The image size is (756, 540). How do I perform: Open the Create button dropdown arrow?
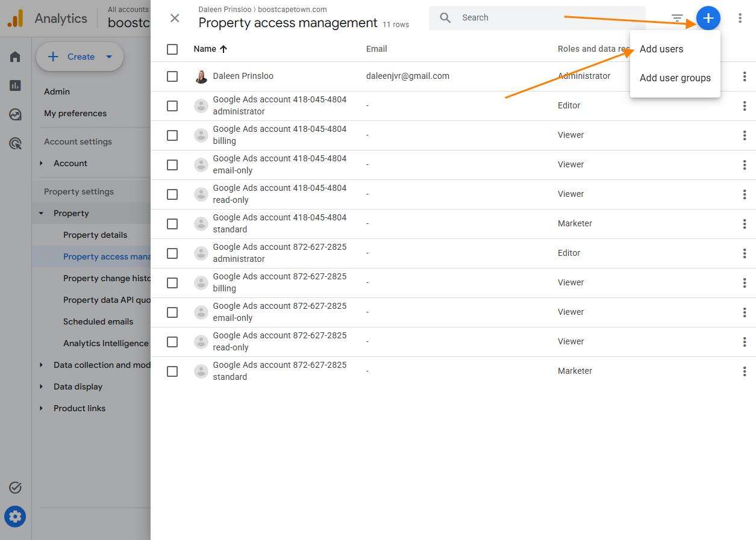coord(109,57)
